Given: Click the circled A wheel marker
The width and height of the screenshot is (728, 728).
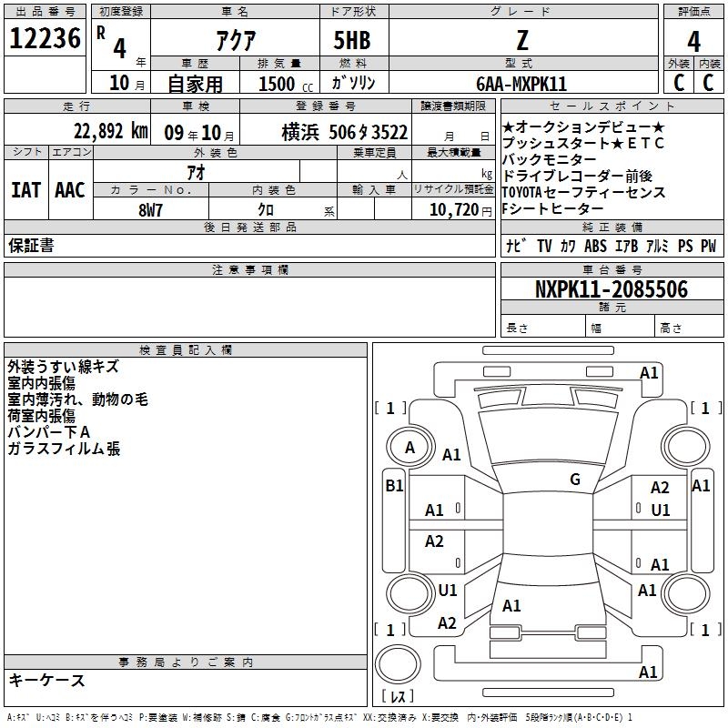Looking at the screenshot, I should [409, 447].
